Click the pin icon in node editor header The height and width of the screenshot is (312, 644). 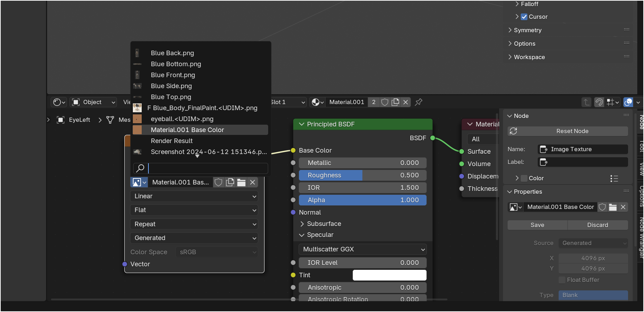[x=418, y=102]
